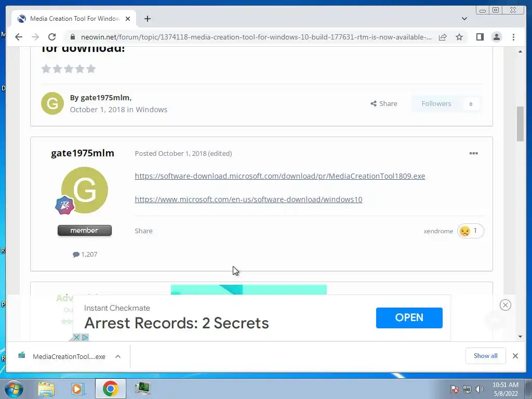Click the page scrollbar thumb

pos(520,124)
